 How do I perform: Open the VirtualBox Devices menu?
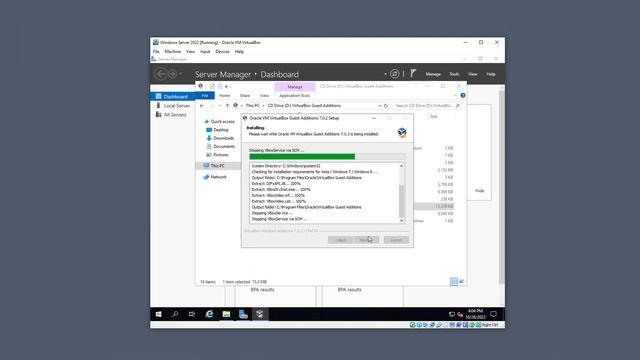click(x=222, y=52)
